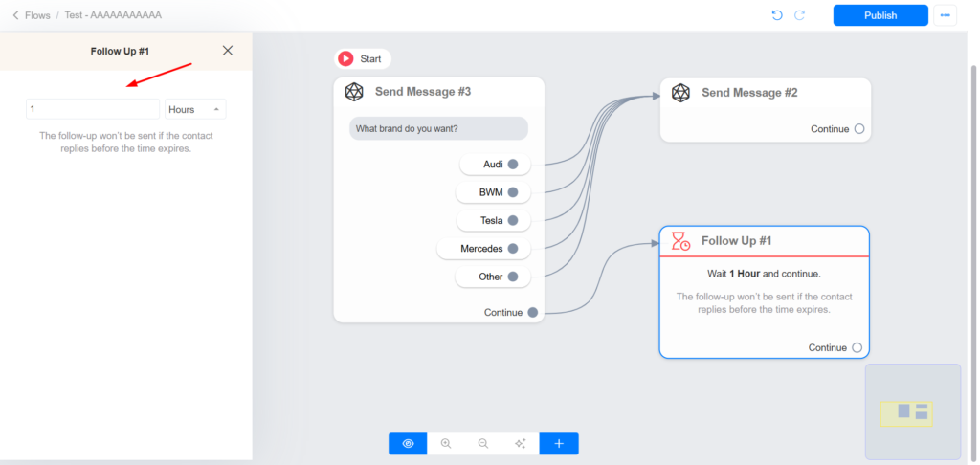Toggle the eye preview button

coord(408,444)
